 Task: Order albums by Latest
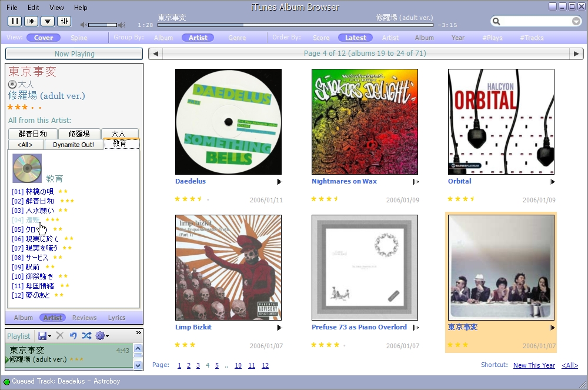click(x=356, y=38)
